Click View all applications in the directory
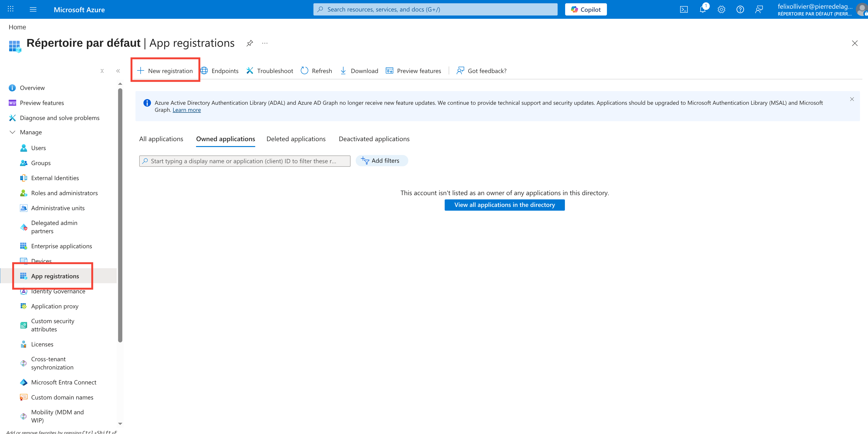This screenshot has height=434, width=868. pos(504,205)
